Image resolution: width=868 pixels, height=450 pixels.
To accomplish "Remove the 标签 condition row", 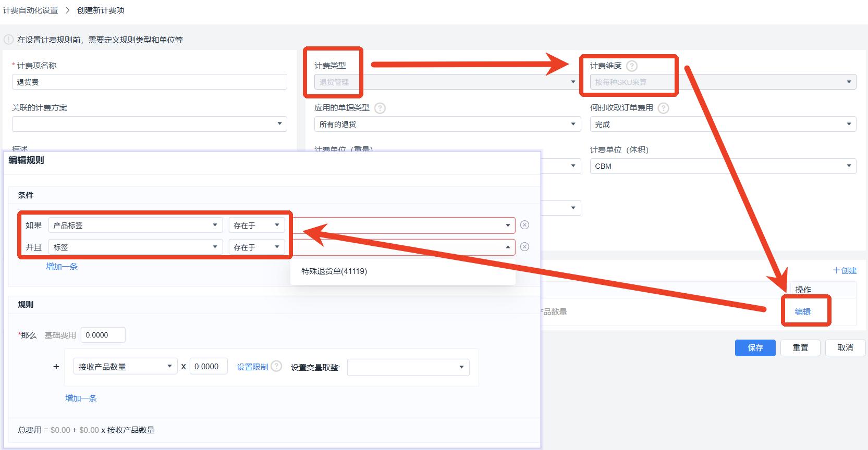I will (x=524, y=247).
